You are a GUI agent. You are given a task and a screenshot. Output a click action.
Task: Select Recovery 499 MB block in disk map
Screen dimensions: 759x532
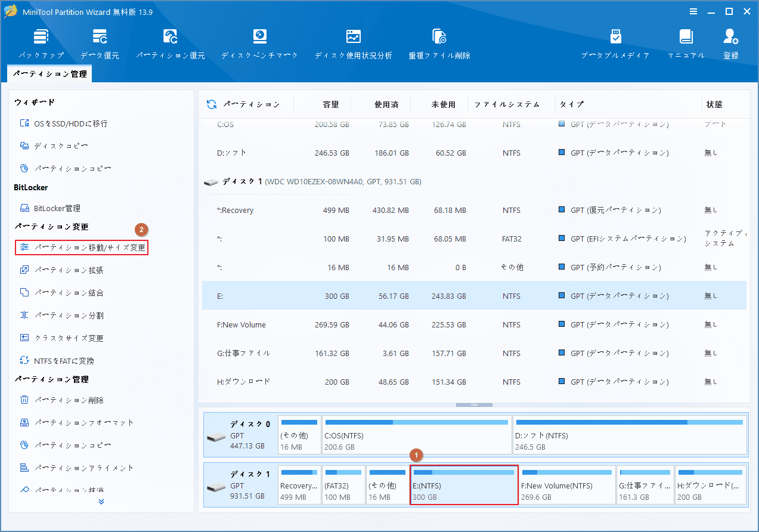[299, 485]
